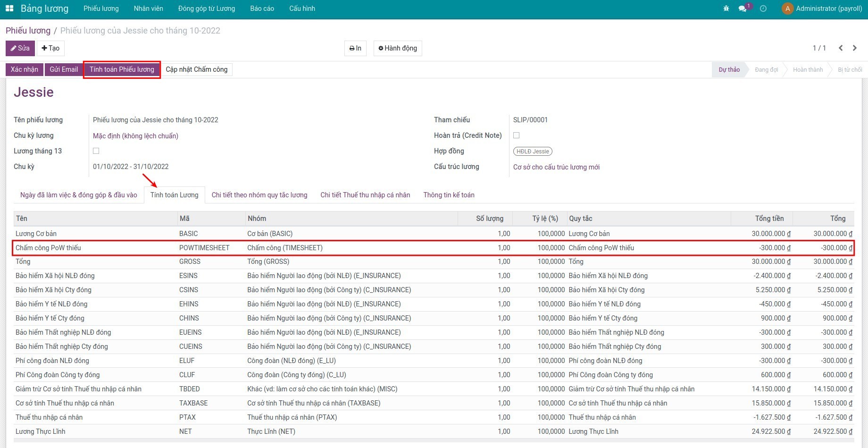Toggle the Lương tháng 13 checkbox
This screenshot has height=448, width=868.
pos(96,151)
